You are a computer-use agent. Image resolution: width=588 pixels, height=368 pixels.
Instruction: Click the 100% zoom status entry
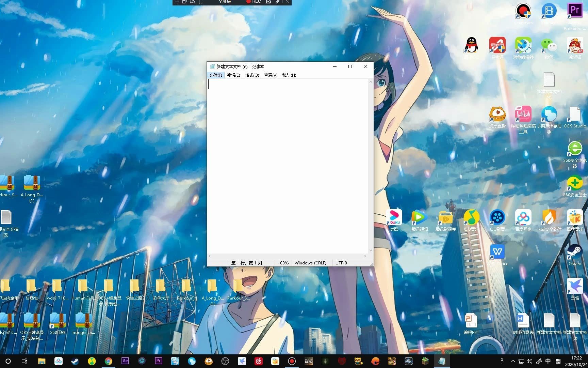283,263
